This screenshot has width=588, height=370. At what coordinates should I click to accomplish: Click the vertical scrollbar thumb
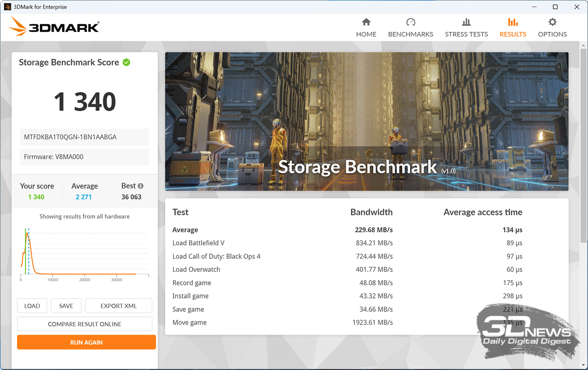583,146
